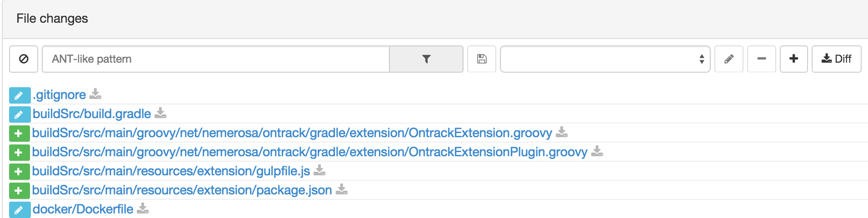This screenshot has height=218, width=868.
Task: Download the gulpfile.js file icon
Action: point(319,171)
